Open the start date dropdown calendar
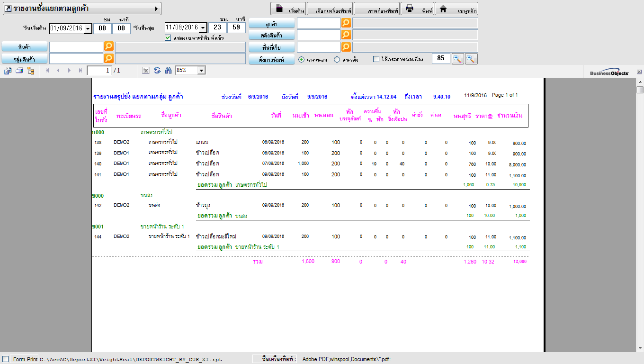Image resolution: width=644 pixels, height=364 pixels. pyautogui.click(x=88, y=29)
